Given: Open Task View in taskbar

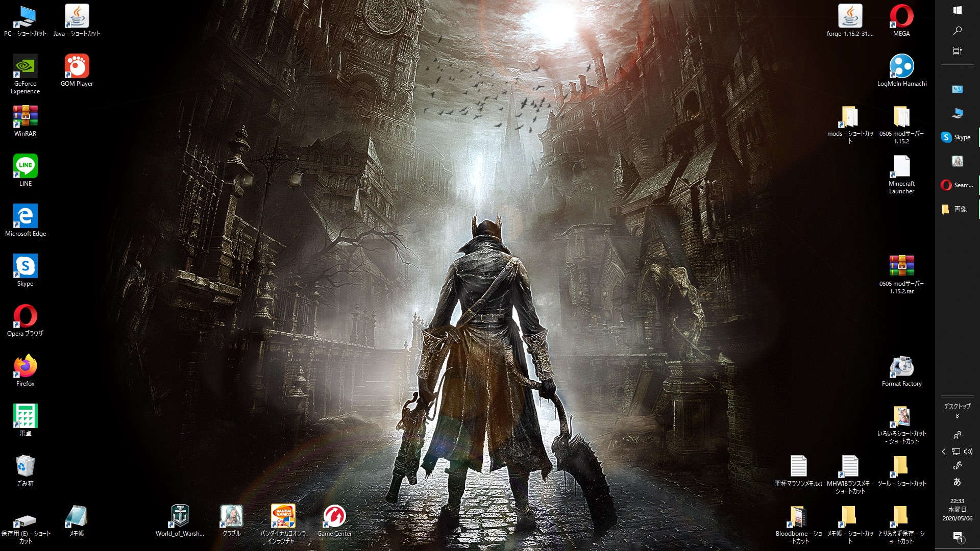Looking at the screenshot, I should [958, 51].
